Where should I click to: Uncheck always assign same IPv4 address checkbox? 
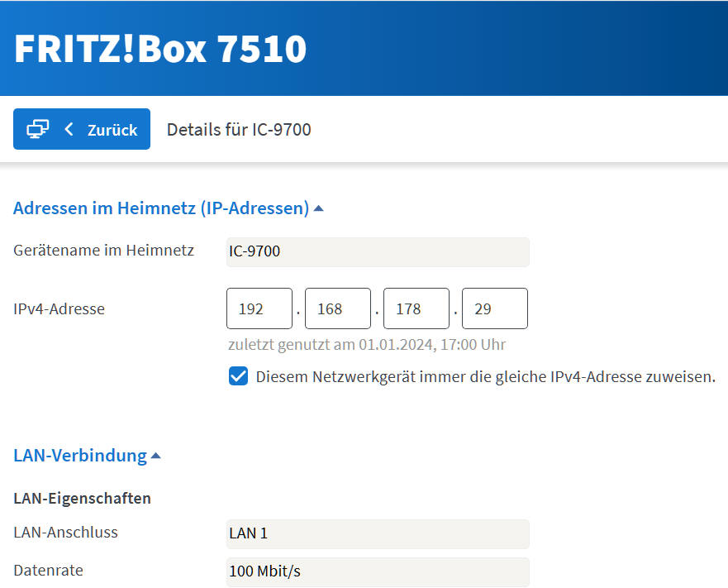coord(238,376)
